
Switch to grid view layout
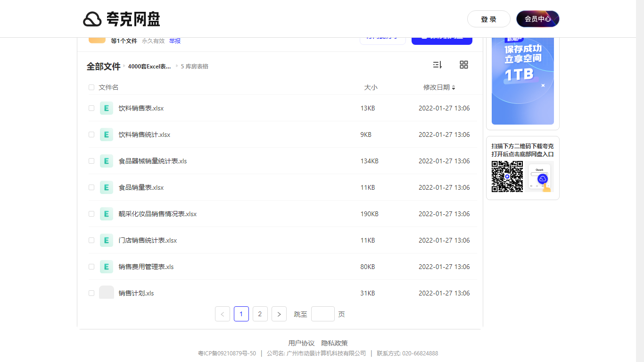[464, 65]
